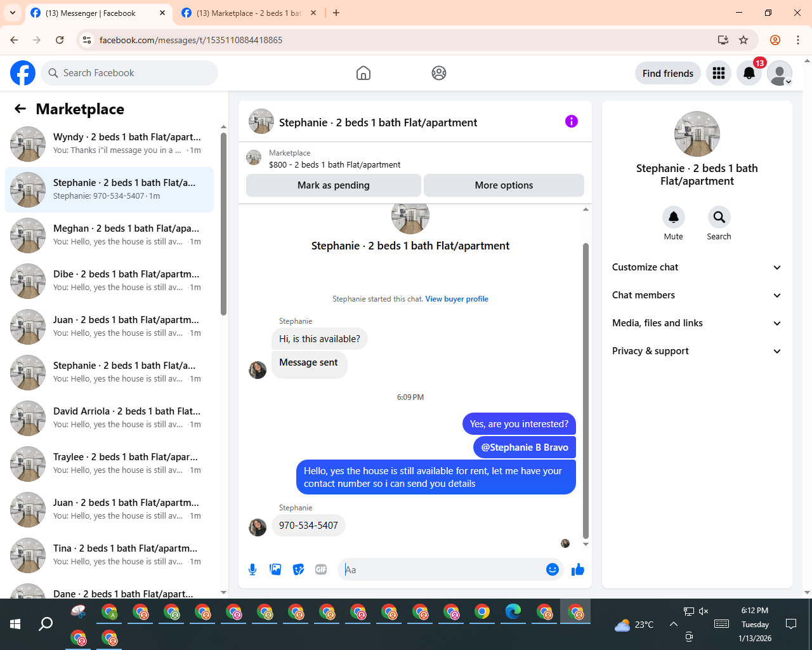Screen dimensions: 812x650
Task: Search in conversation magnifier icon
Action: pyautogui.click(x=719, y=217)
